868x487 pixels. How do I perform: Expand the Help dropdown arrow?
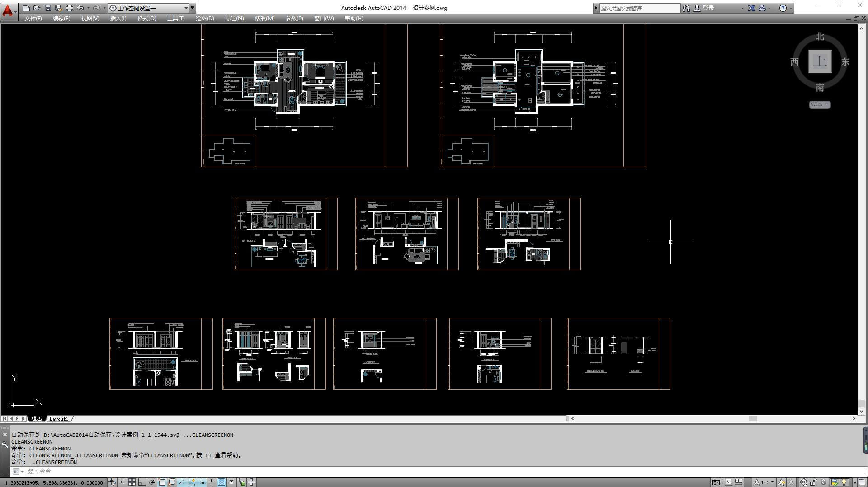pyautogui.click(x=791, y=8)
